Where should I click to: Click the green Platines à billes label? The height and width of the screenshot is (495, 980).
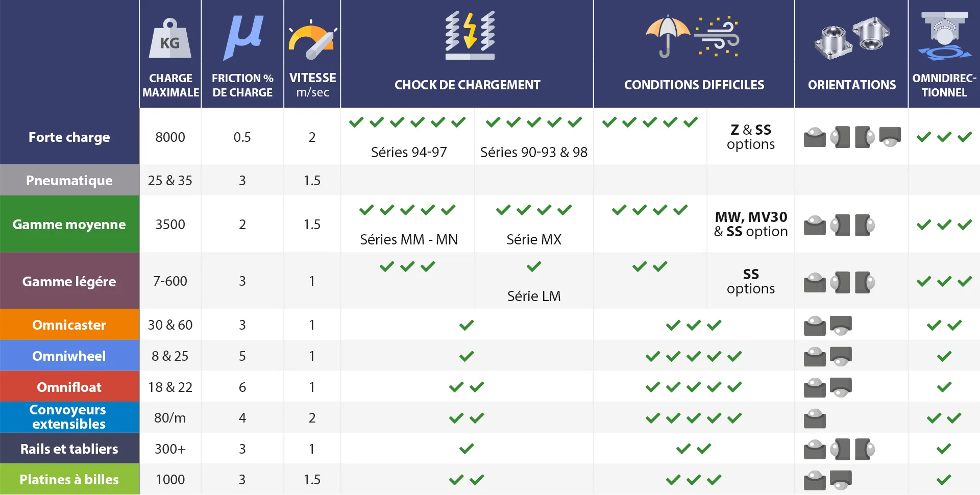(x=69, y=480)
